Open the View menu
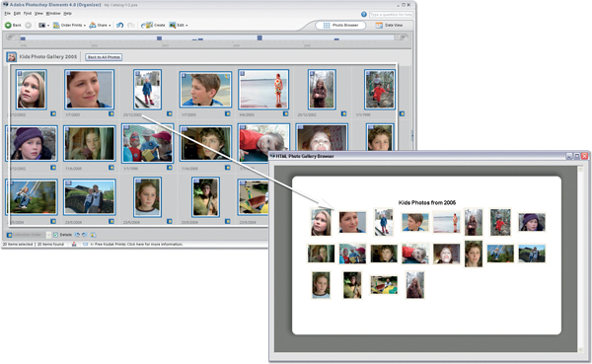 pos(38,14)
